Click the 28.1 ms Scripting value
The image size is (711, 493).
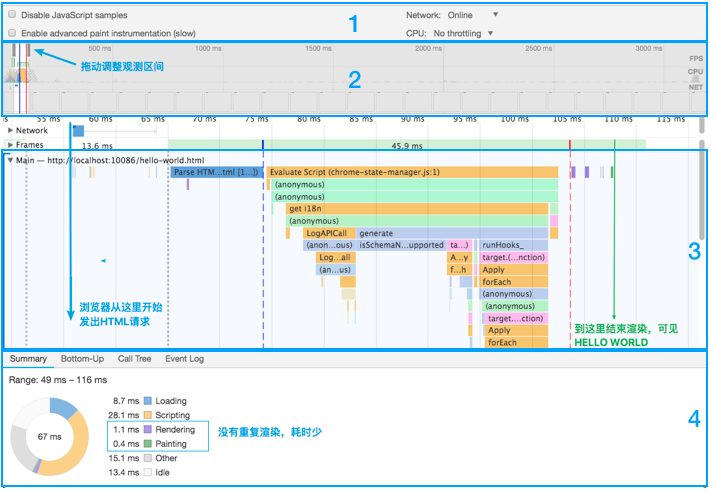click(x=124, y=415)
